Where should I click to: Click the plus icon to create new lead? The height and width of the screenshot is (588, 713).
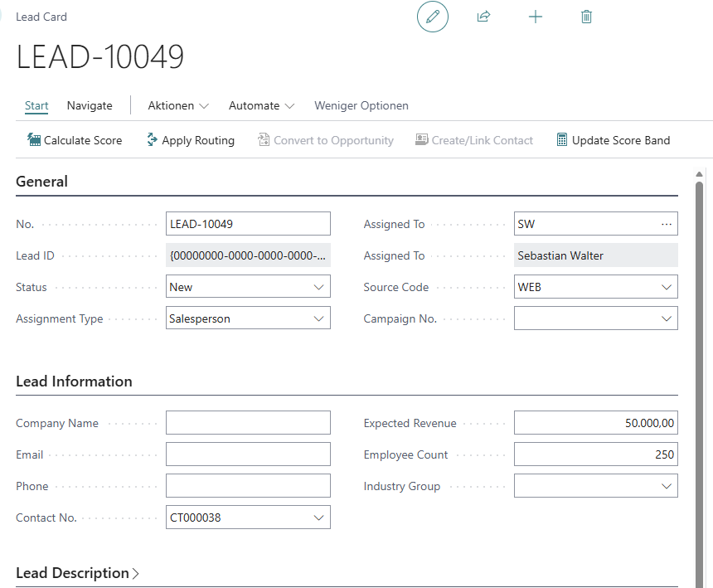coord(536,17)
